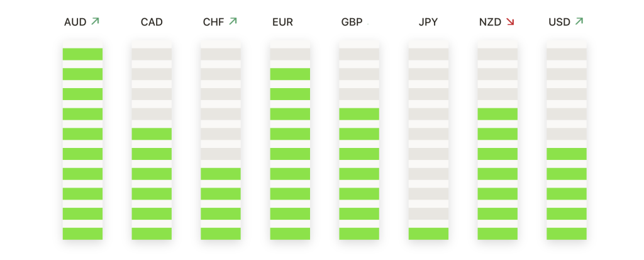
Task: Select the AUD currency label
Action: coord(75,23)
